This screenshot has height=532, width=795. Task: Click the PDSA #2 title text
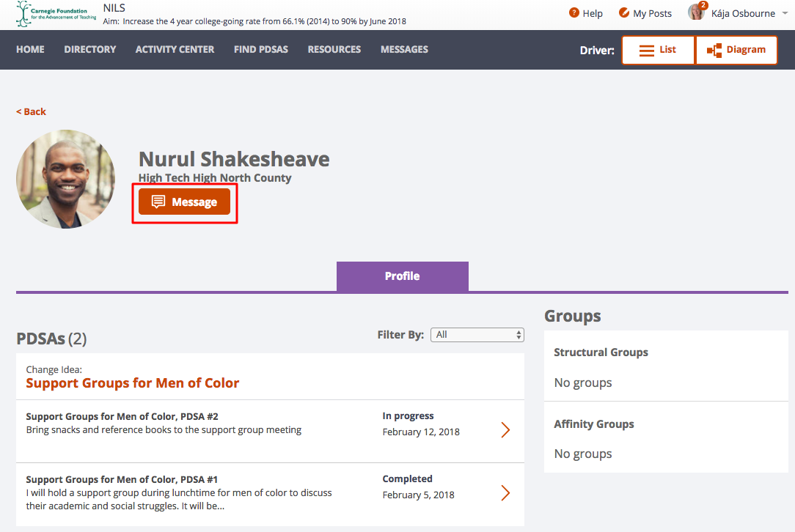(122, 416)
